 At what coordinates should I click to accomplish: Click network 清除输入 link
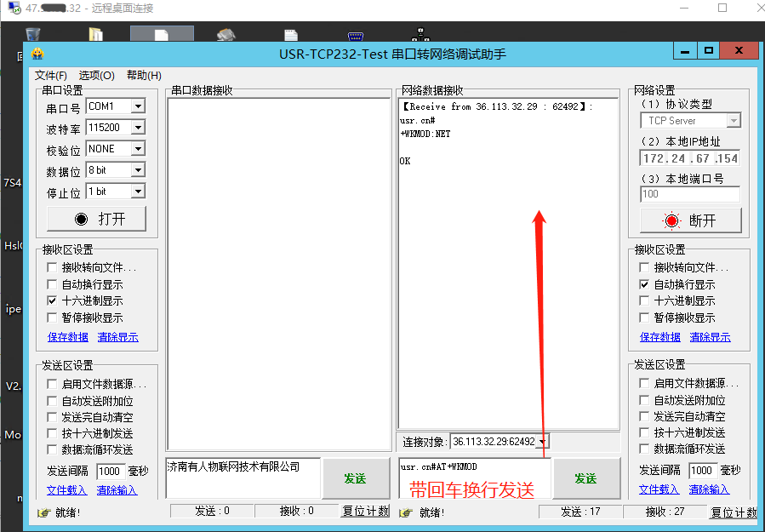coord(709,489)
